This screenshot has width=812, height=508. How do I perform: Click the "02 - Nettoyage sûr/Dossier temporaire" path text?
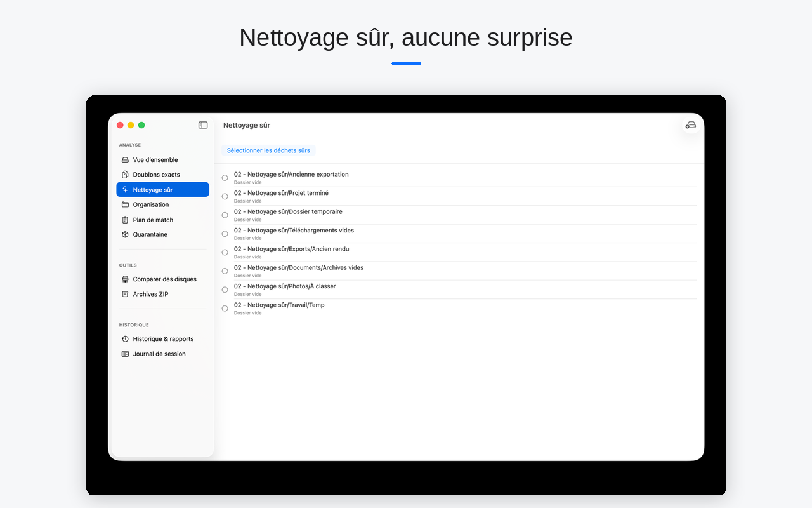coord(288,211)
